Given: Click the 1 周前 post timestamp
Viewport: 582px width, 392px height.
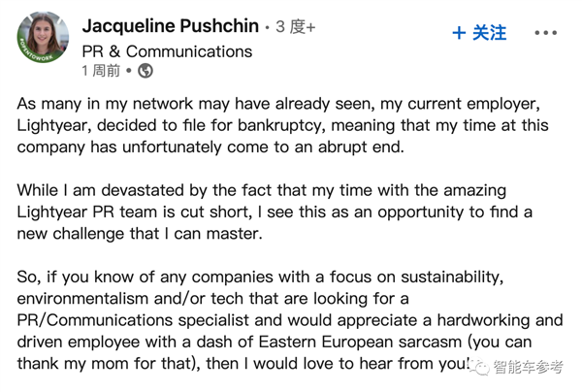Looking at the screenshot, I should click(101, 71).
